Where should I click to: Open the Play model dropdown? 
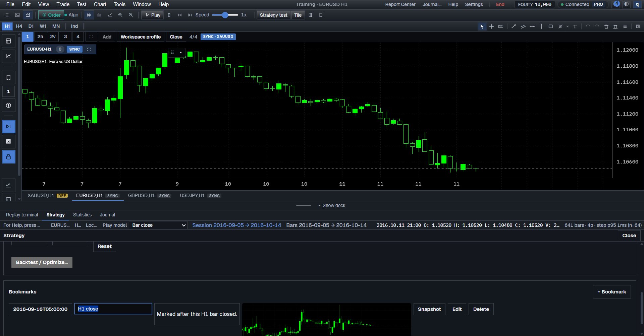coord(158,225)
